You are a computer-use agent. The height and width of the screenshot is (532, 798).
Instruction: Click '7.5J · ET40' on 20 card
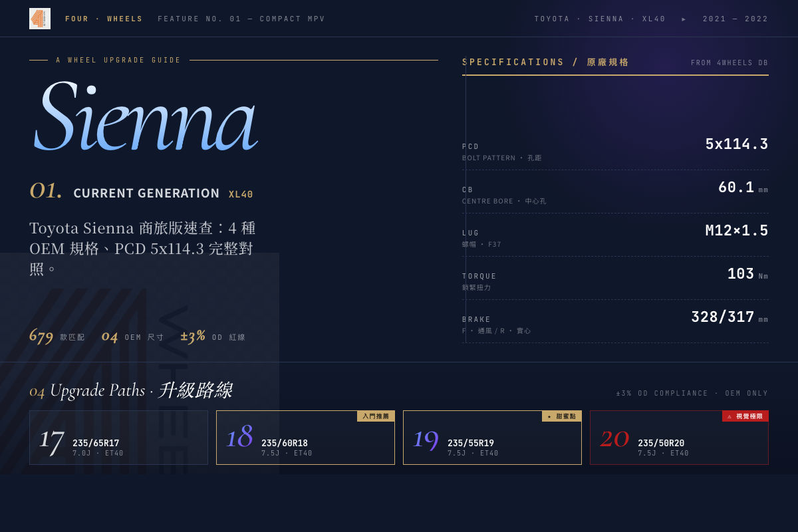click(x=664, y=454)
